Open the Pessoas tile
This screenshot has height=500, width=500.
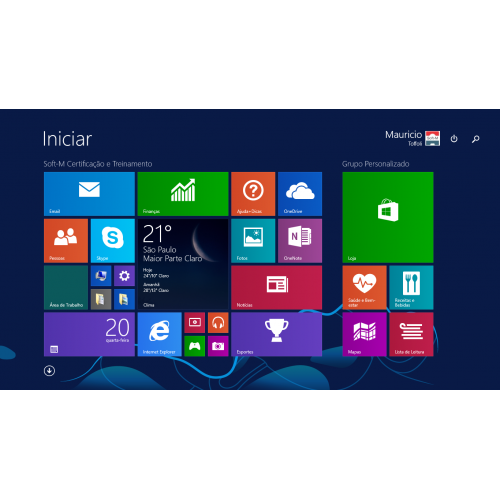point(66,241)
